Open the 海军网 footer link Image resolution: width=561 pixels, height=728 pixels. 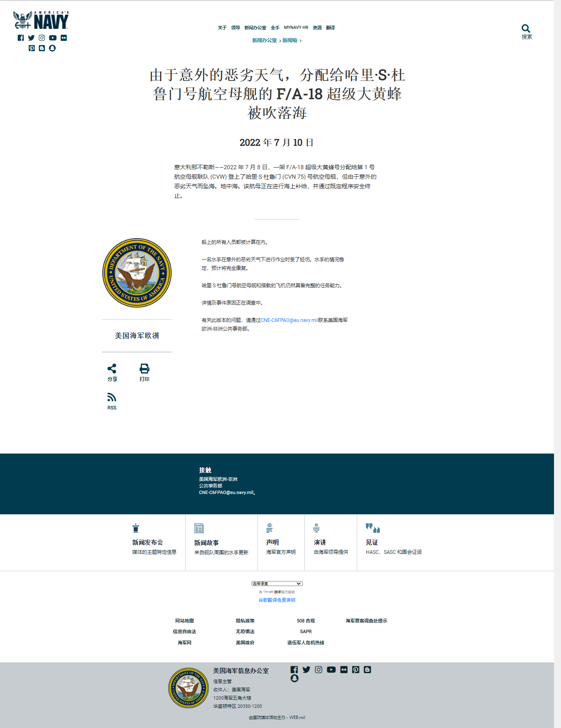pyautogui.click(x=184, y=643)
